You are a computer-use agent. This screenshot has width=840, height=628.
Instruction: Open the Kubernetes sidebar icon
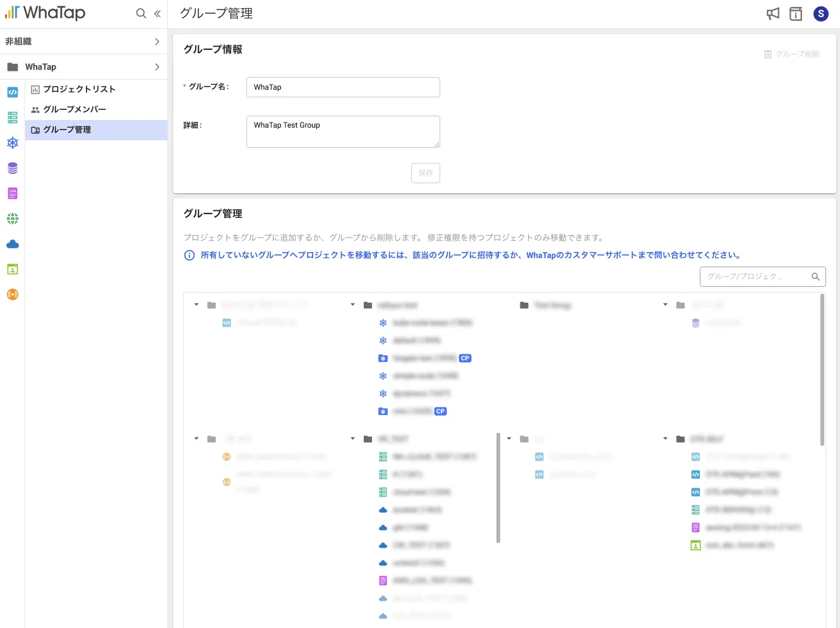[13, 143]
